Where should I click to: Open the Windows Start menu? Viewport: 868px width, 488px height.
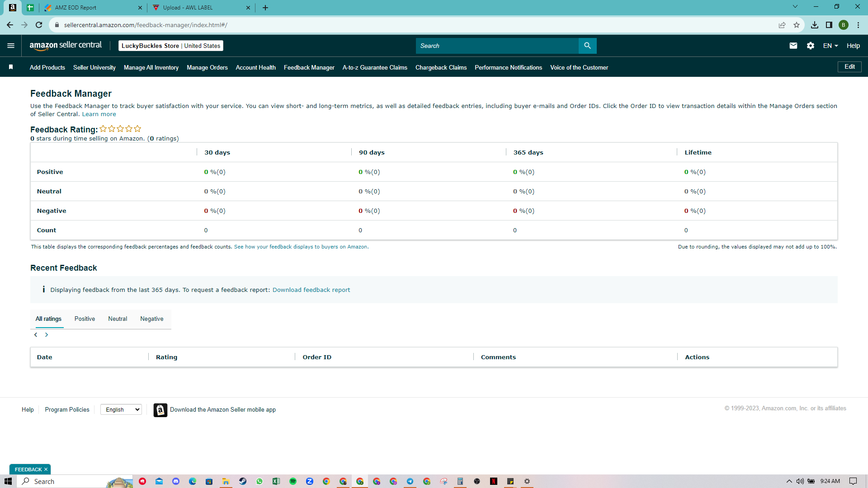click(8, 481)
